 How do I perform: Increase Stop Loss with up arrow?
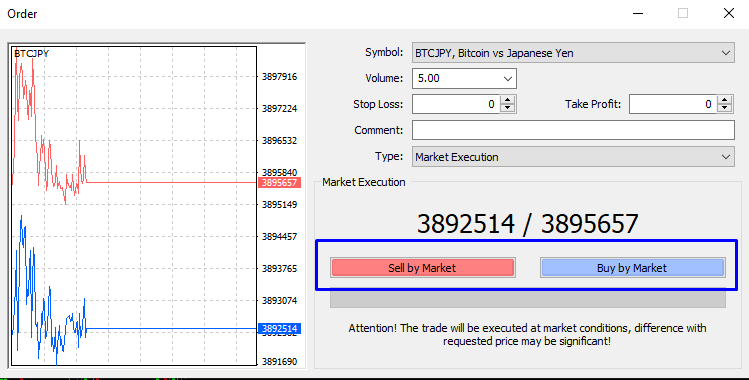[508, 100]
